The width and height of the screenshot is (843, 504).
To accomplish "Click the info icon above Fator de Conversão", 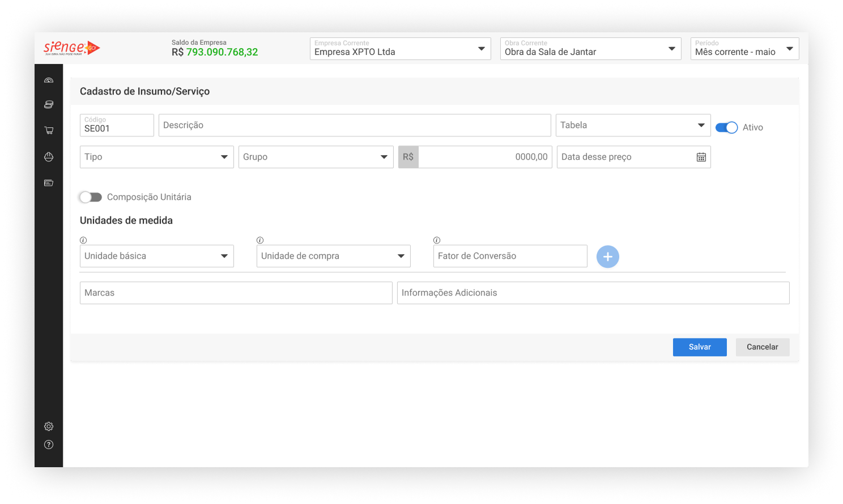I will coord(437,240).
